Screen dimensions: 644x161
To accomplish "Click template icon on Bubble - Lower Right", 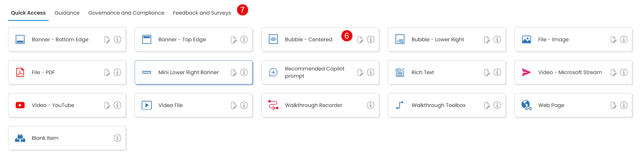I will click(487, 39).
